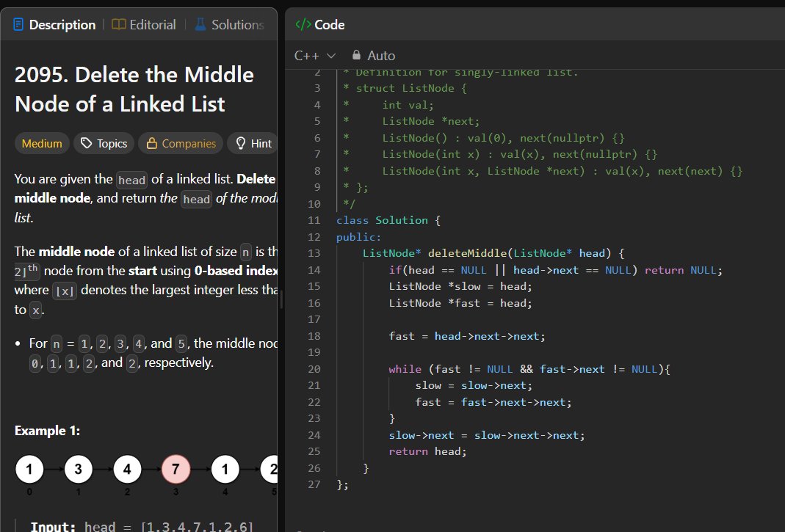Click the Medium difficulty tag
This screenshot has width=785, height=532.
click(42, 144)
